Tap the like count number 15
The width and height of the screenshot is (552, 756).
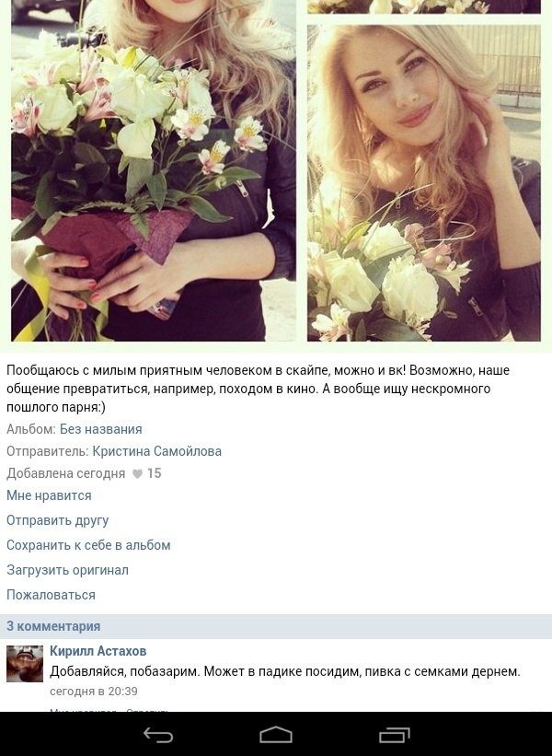click(155, 473)
